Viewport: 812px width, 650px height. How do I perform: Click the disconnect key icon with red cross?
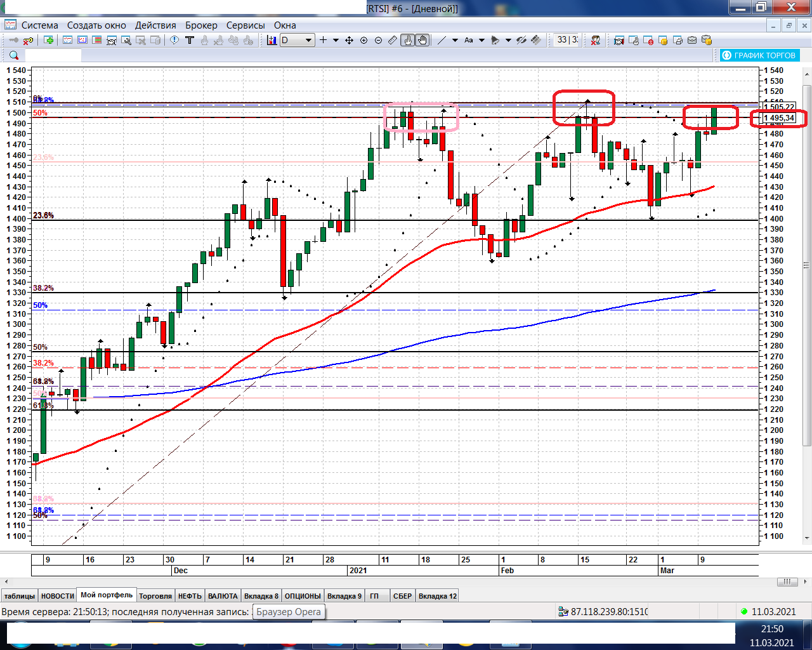(x=29, y=40)
